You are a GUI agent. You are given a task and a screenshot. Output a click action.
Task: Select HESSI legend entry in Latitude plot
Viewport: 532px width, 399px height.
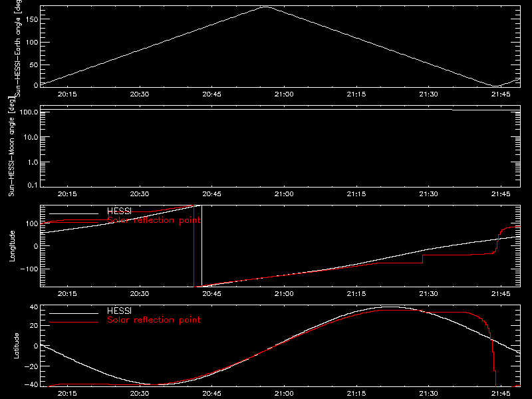click(x=119, y=311)
